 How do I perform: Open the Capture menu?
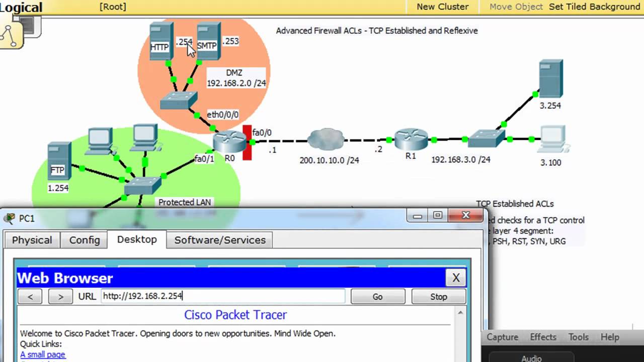[x=502, y=337]
